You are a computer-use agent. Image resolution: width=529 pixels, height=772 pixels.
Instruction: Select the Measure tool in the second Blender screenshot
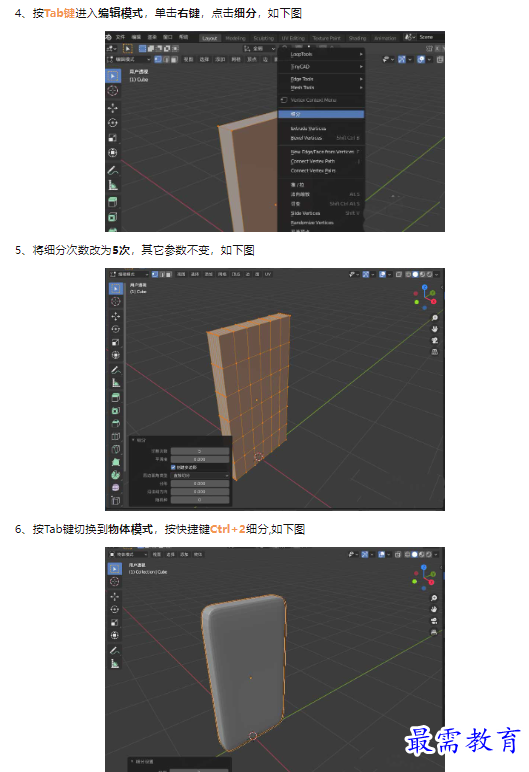pyautogui.click(x=116, y=383)
